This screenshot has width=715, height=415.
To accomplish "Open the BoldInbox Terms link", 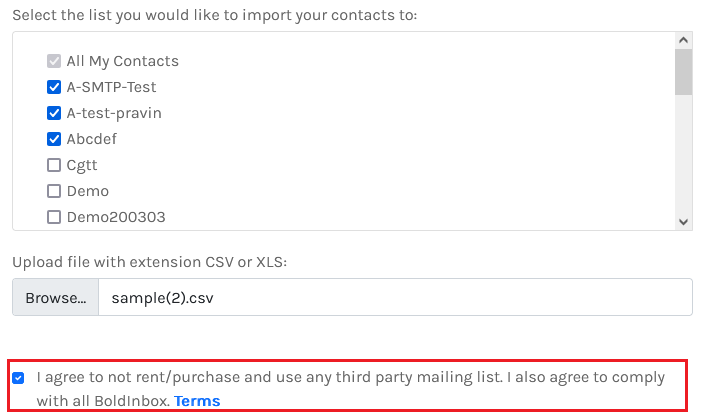I will 197,401.
